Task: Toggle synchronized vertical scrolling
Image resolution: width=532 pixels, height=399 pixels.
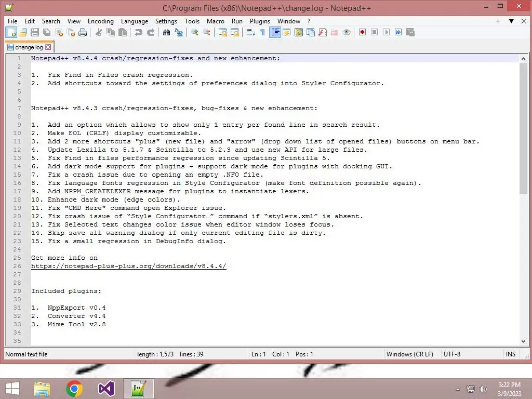Action: coord(223,32)
